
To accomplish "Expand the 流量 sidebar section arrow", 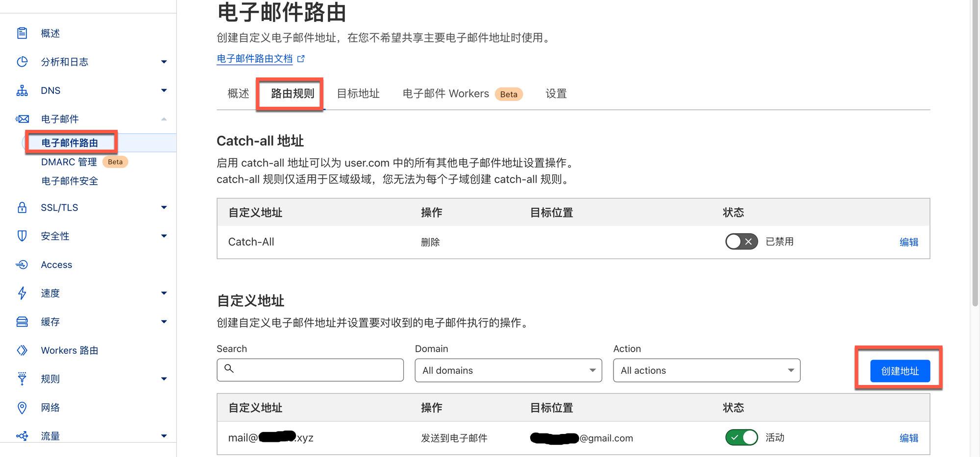I will click(x=164, y=436).
